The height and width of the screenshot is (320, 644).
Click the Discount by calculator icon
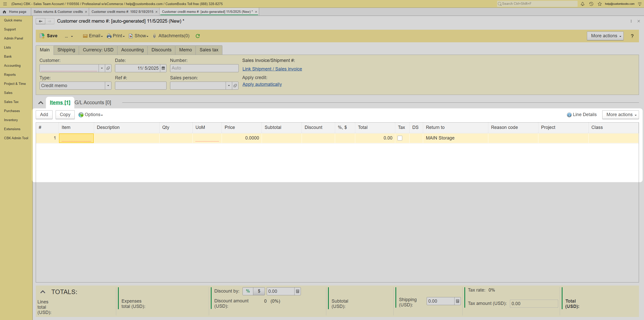tap(298, 291)
